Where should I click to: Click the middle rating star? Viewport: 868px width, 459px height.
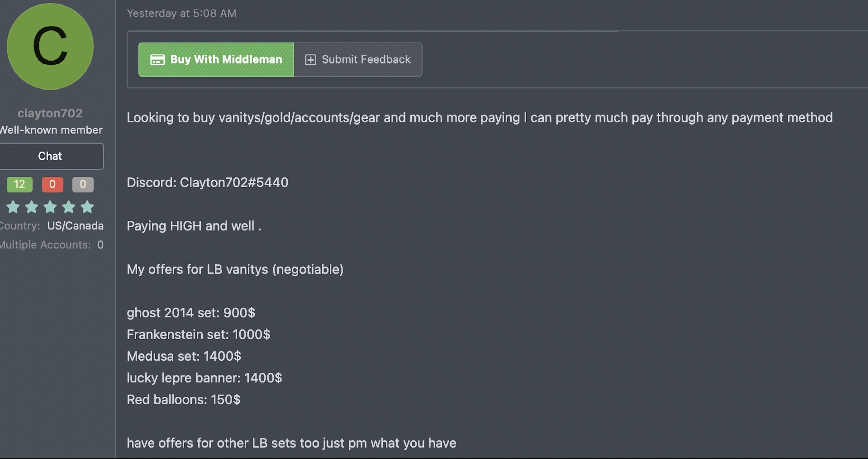(x=50, y=207)
